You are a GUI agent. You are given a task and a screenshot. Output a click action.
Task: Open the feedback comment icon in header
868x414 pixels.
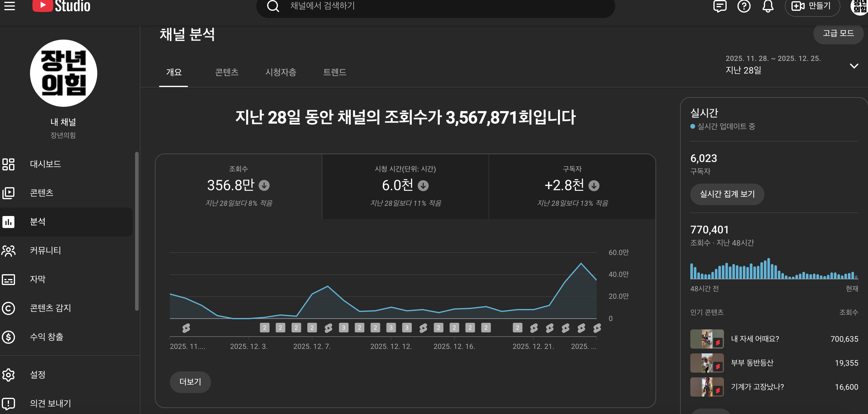pyautogui.click(x=719, y=6)
